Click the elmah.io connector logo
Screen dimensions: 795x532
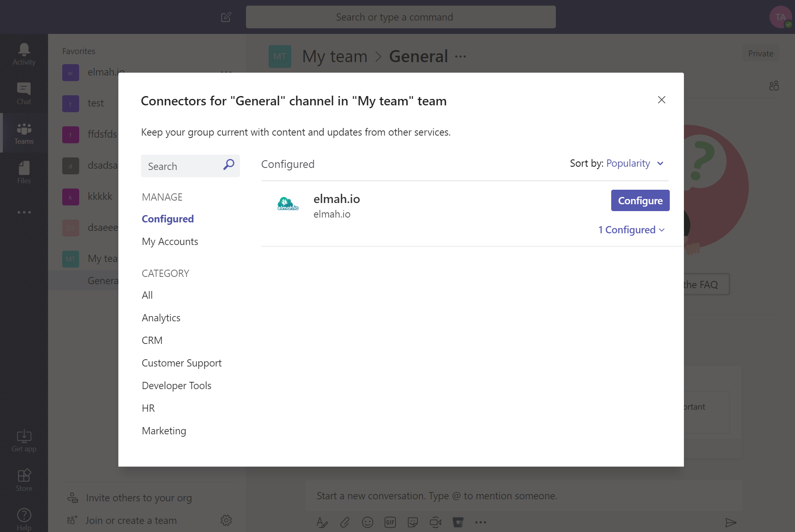288,204
